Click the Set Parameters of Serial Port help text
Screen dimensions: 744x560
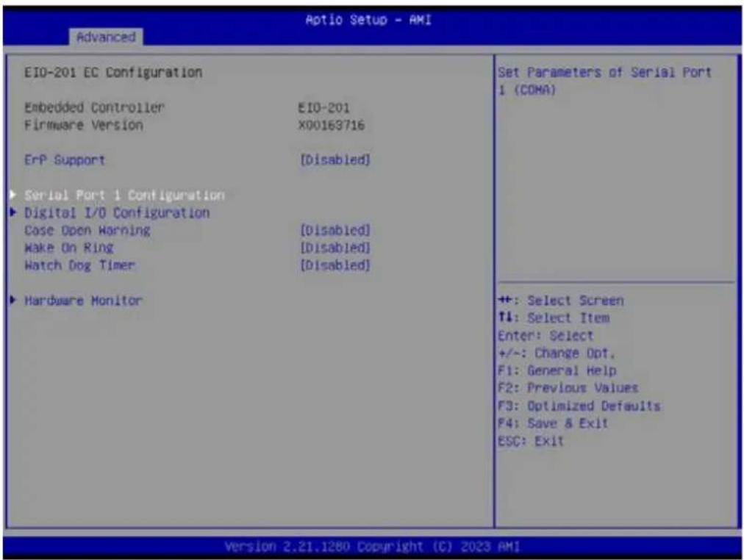click(604, 81)
